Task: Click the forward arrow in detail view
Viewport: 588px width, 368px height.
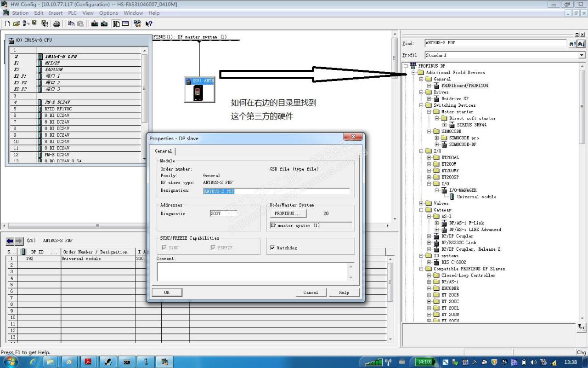Action: [x=19, y=241]
